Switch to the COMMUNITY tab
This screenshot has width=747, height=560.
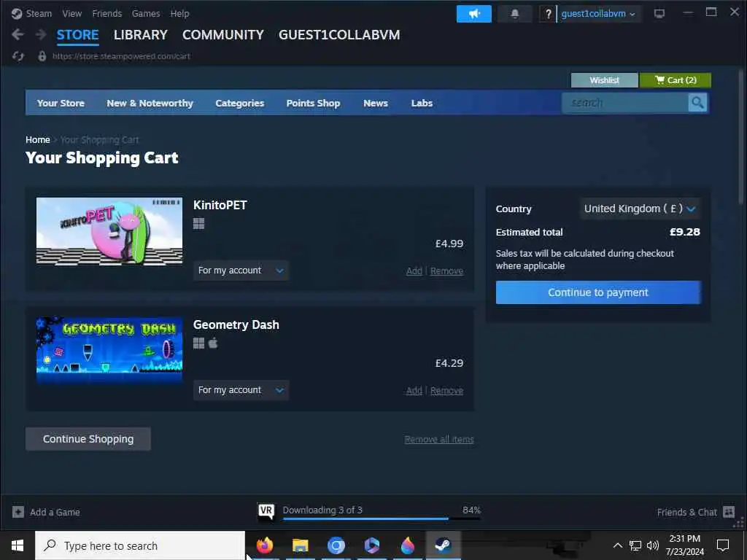(223, 35)
